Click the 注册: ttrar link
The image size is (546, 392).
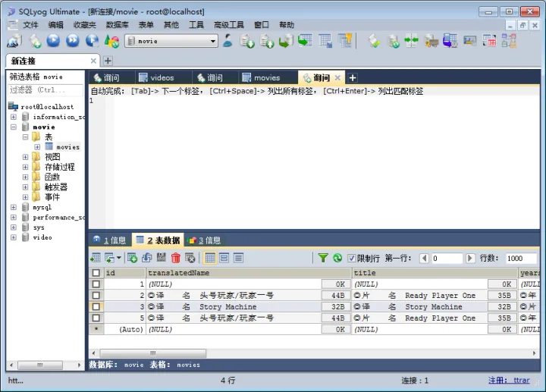tap(509, 381)
